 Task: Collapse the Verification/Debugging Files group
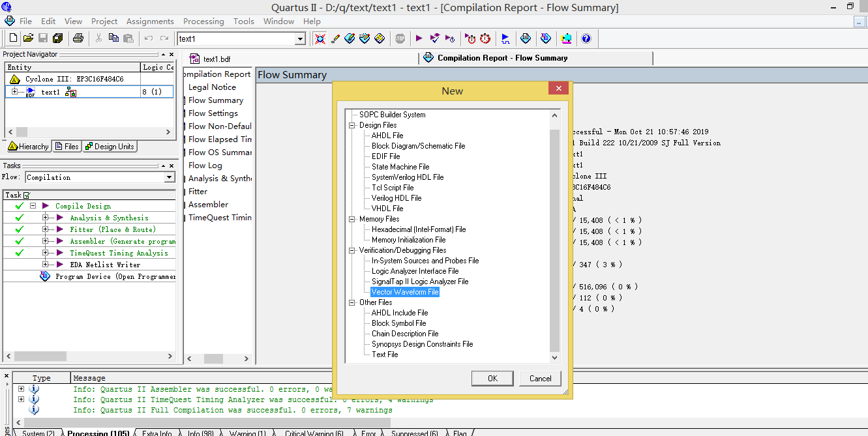(x=352, y=250)
